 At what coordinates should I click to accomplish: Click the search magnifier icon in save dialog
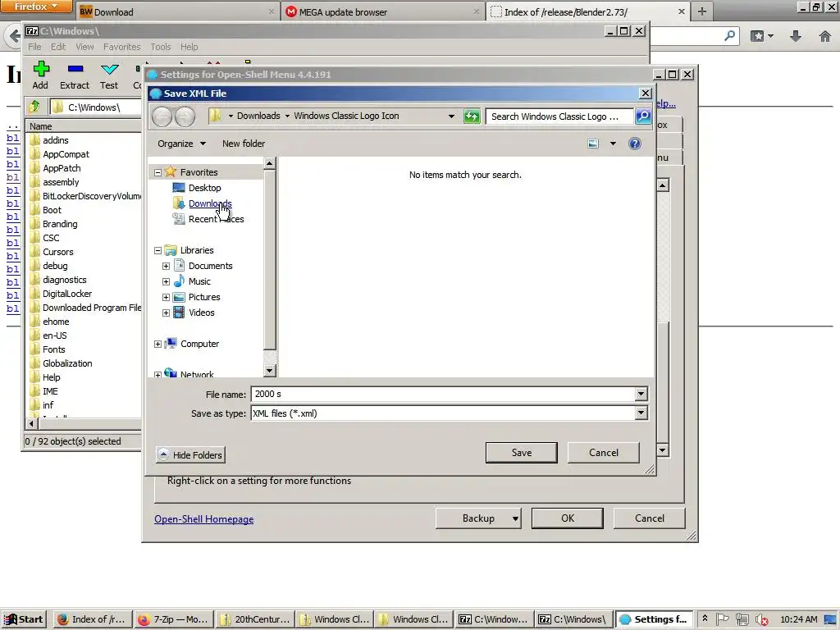click(x=642, y=116)
